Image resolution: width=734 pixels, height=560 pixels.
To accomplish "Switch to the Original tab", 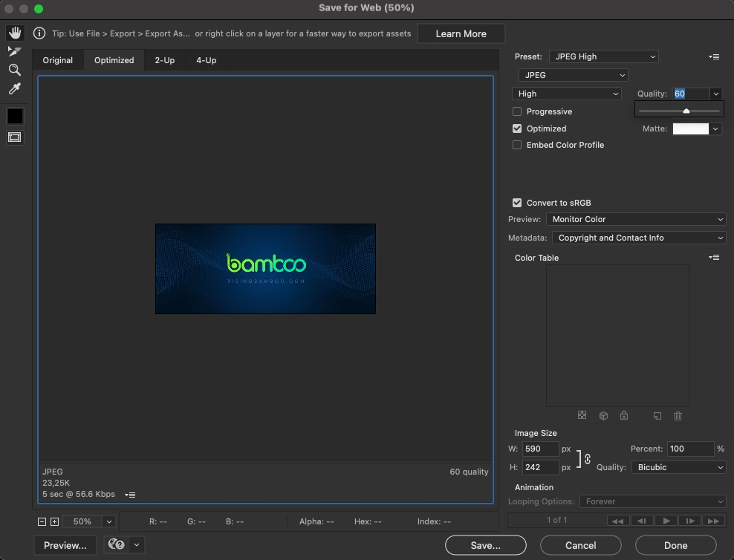I will click(x=57, y=60).
